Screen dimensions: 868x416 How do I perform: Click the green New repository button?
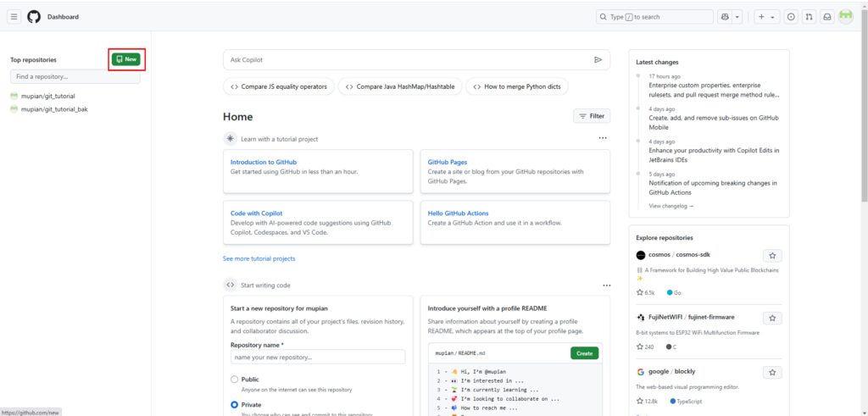126,59
